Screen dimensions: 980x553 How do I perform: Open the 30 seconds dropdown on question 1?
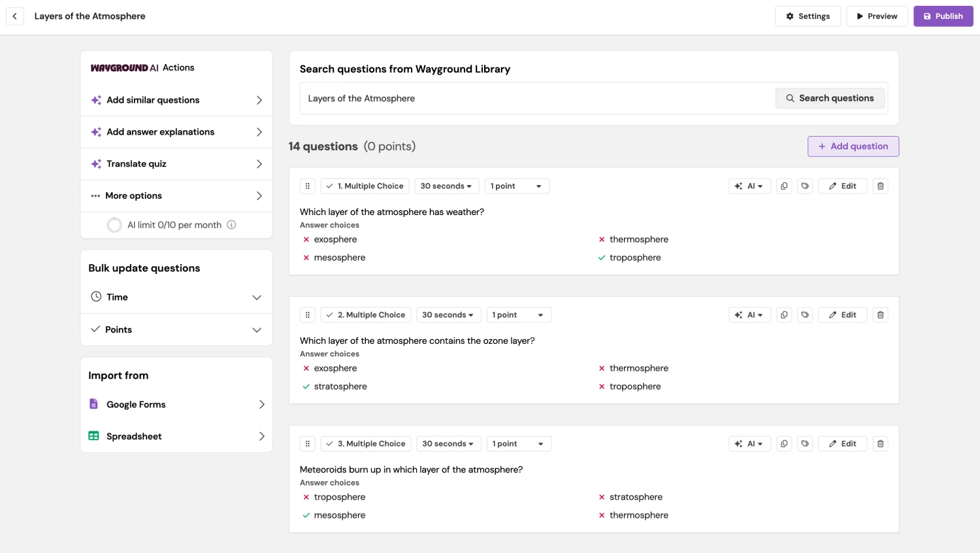click(446, 186)
